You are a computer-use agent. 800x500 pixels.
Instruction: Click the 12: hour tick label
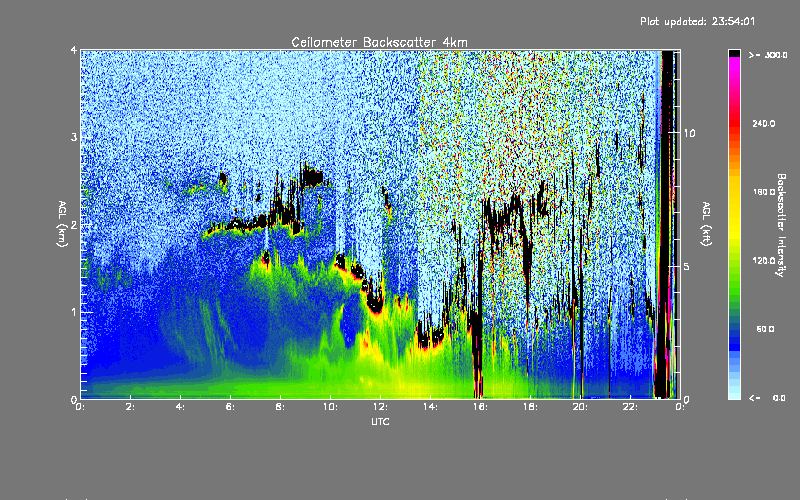380,407
